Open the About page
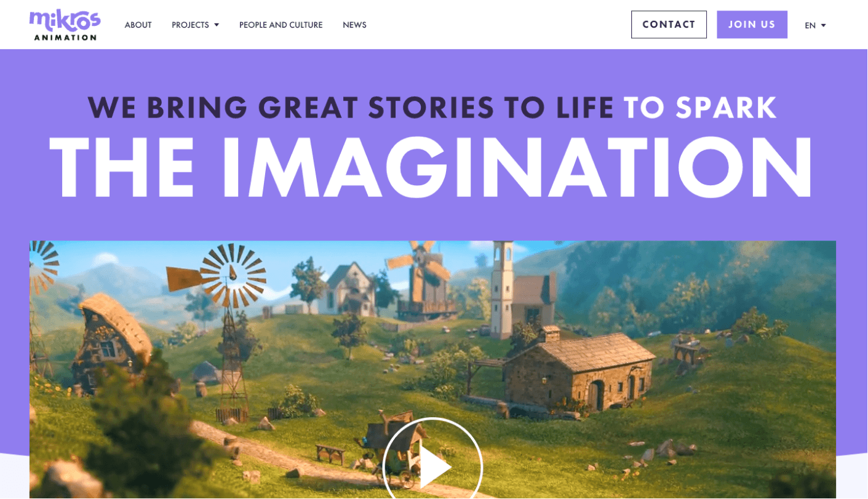The width and height of the screenshot is (868, 499). (x=138, y=25)
